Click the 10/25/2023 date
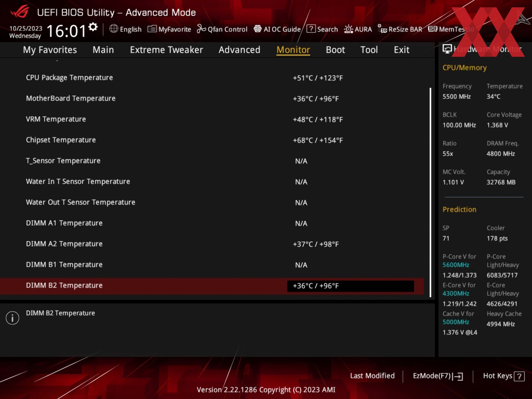This screenshot has height=399, width=532. click(26, 28)
